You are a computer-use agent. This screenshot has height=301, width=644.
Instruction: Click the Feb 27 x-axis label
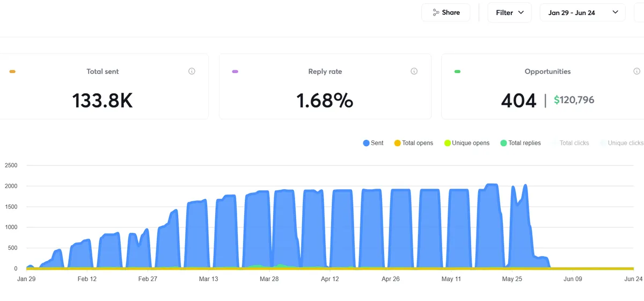148,279
